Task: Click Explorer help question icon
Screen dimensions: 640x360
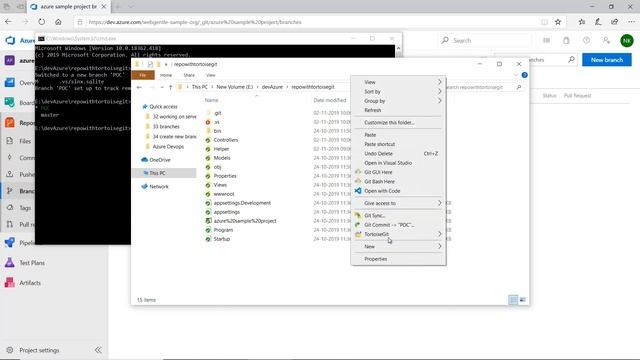Action: [x=524, y=75]
